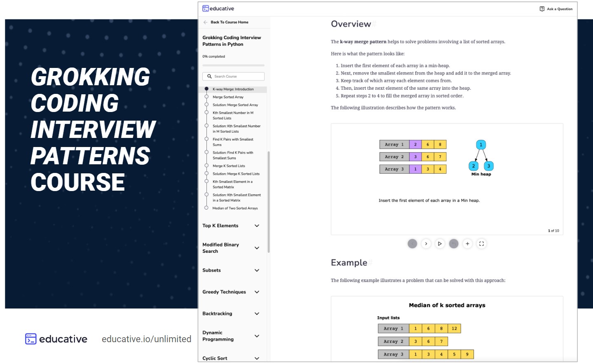Click Modified Binary Search section title
The width and height of the screenshot is (593, 364).
pyautogui.click(x=220, y=248)
